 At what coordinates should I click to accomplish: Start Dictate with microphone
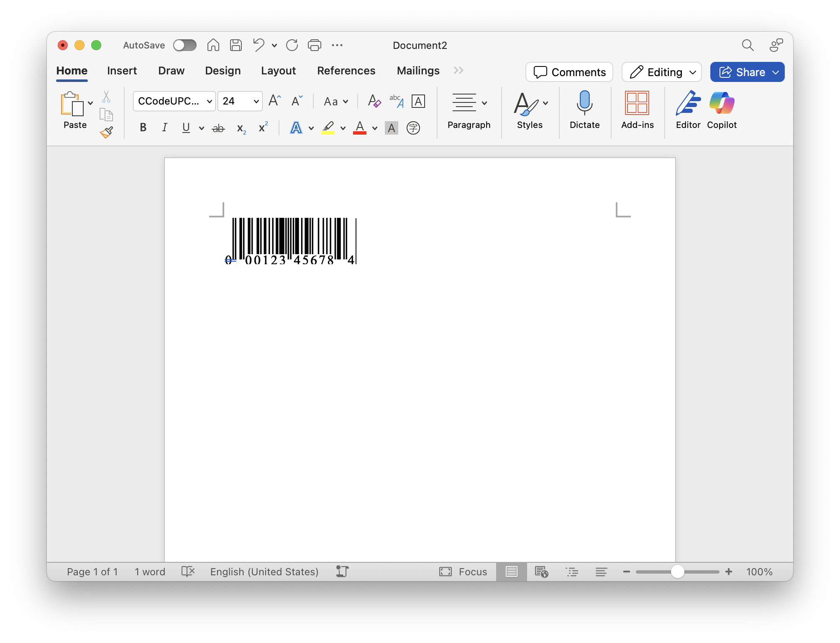584,110
